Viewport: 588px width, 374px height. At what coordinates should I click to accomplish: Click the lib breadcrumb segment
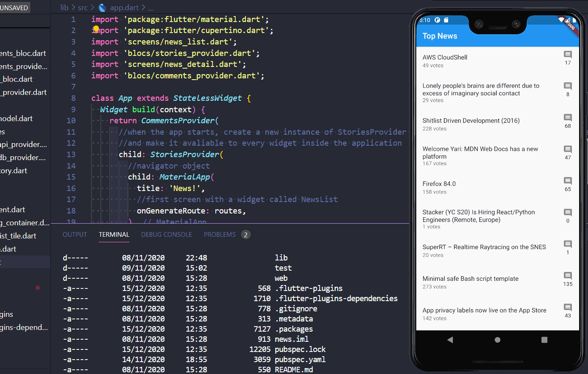(x=64, y=8)
